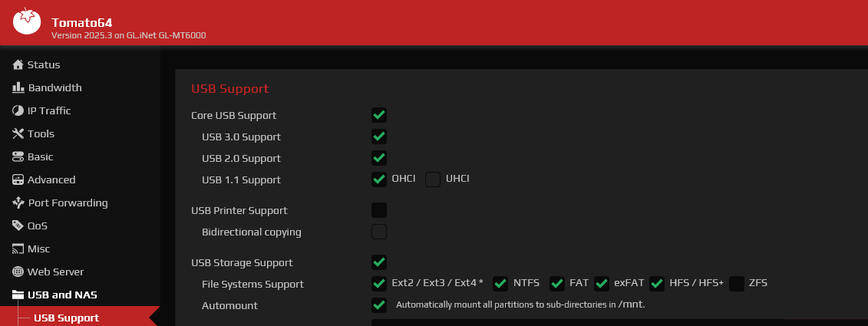Click the USB and NAS folder icon

[x=18, y=295]
